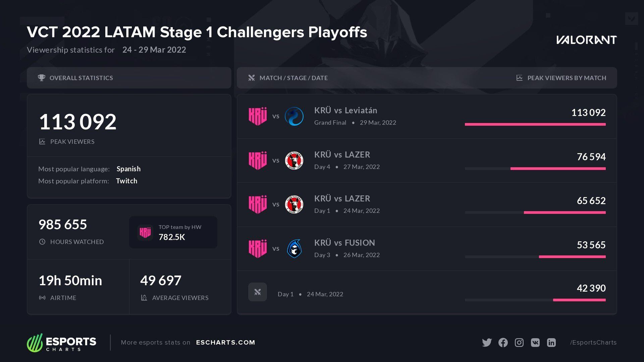644x362 pixels.
Task: Open the Facebook social icon
Action: click(503, 343)
